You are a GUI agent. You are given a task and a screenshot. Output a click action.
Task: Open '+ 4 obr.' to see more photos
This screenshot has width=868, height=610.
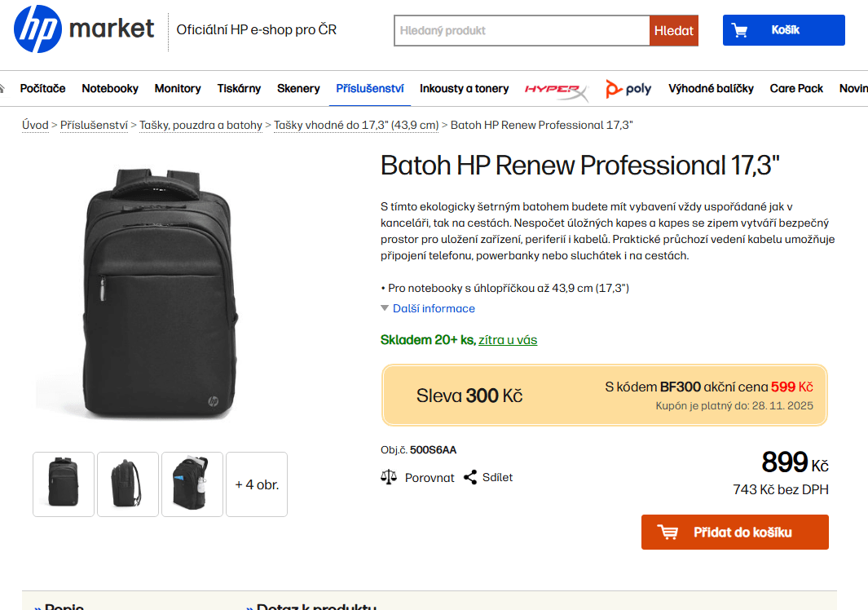(x=256, y=484)
